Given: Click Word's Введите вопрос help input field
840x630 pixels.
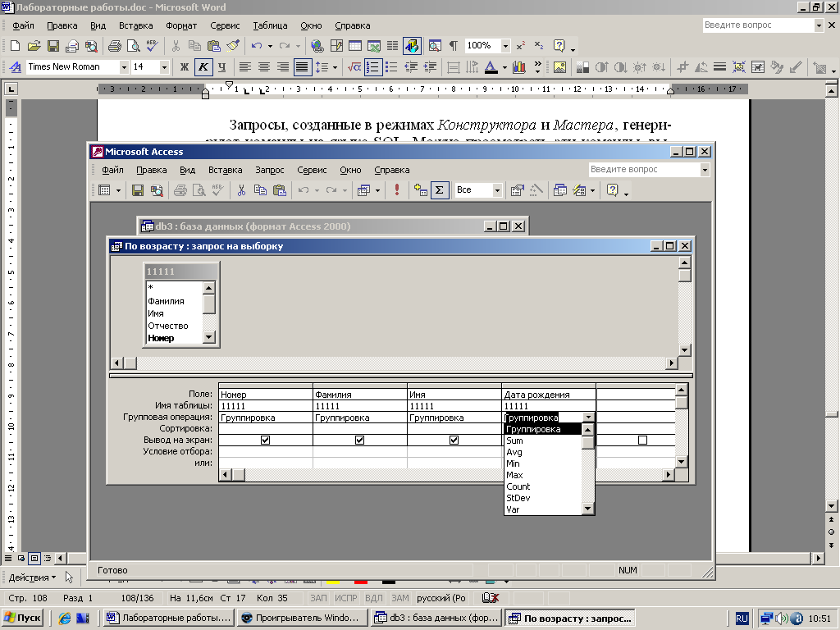Looking at the screenshot, I should click(757, 25).
